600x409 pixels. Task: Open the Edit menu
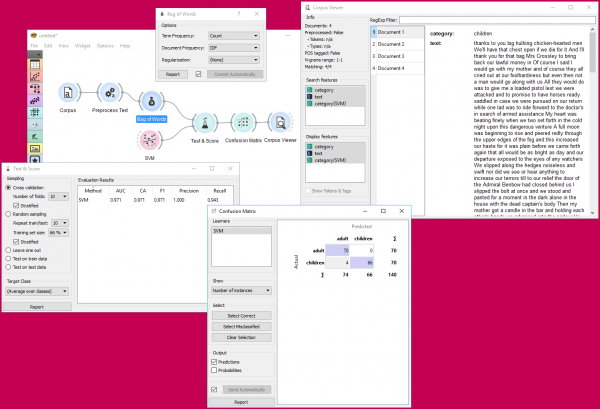coord(48,46)
